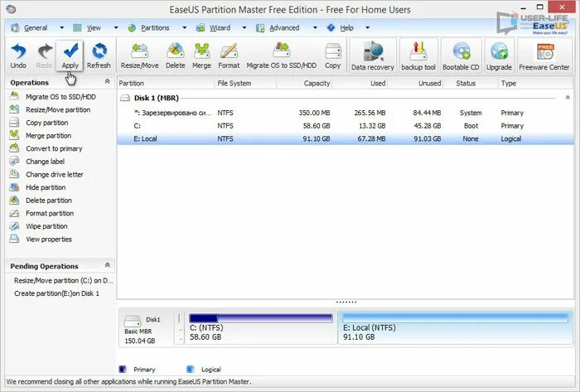
Task: Select the E: Local partition row
Action: [x=346, y=138]
